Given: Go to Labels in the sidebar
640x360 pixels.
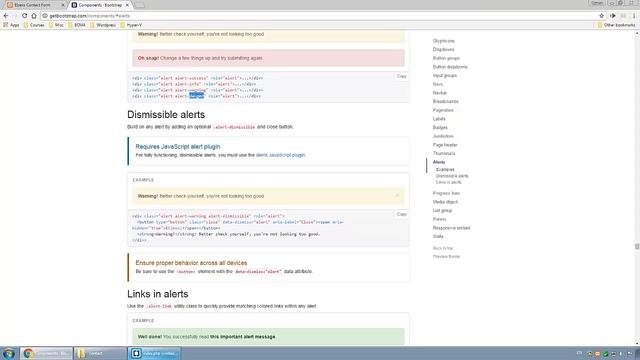Looking at the screenshot, I should point(439,119).
